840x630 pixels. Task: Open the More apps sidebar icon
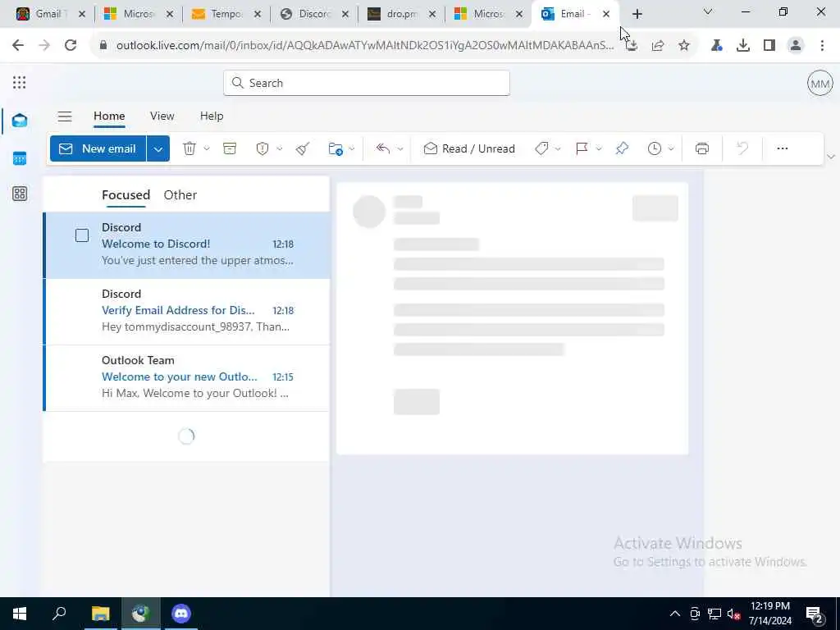pos(20,194)
